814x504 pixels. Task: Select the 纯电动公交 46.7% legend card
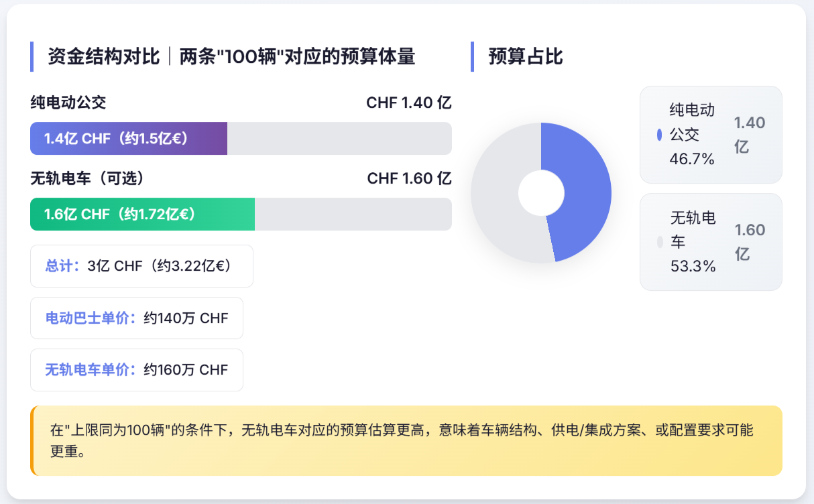pos(711,135)
